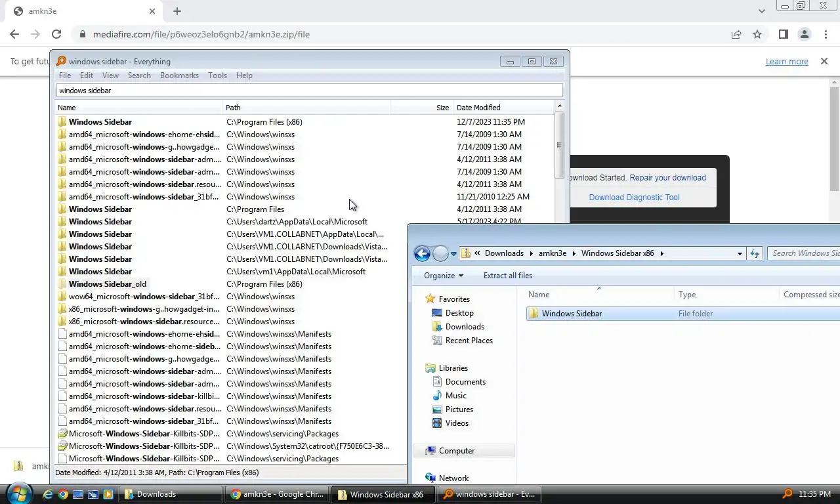Click Explorer refresh button beside address bar

(755, 253)
